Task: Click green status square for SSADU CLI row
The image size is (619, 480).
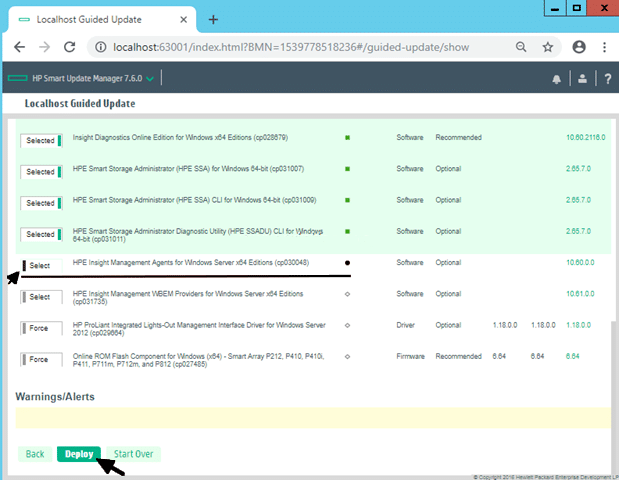Action: [347, 231]
